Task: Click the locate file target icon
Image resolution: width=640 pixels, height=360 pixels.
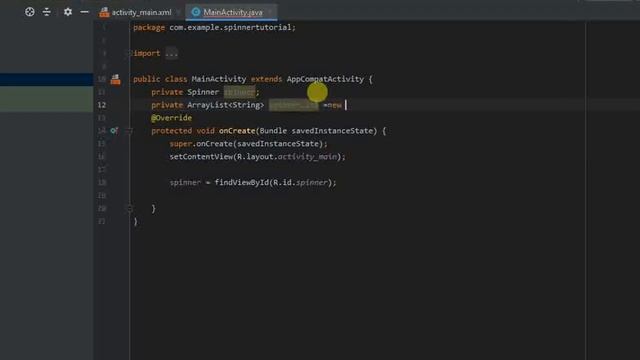Action: (x=29, y=12)
